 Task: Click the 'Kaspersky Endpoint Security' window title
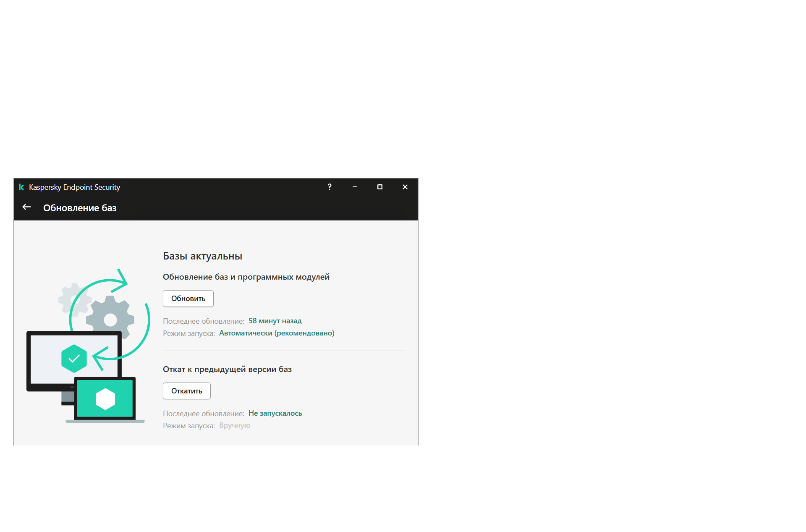(74, 187)
